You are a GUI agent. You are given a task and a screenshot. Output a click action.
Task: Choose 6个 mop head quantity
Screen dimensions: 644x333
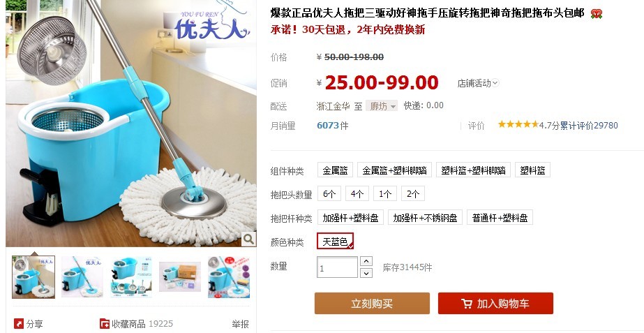[x=329, y=194]
